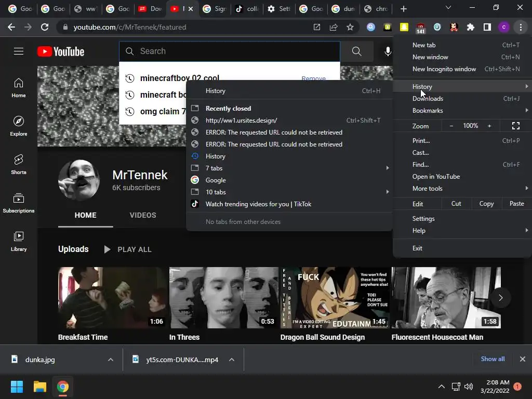Screen dimensions: 532x399
Task: Click MrTennek channel avatar
Action: (79, 180)
